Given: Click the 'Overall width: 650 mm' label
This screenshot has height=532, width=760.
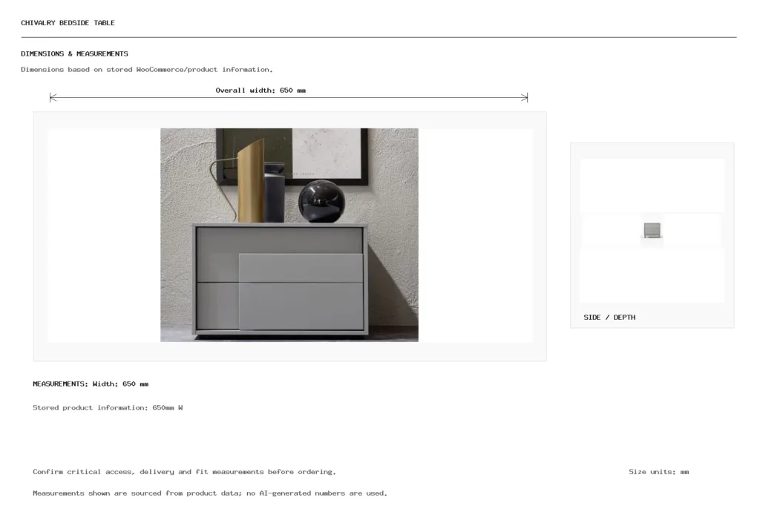Looking at the screenshot, I should pos(261,90).
